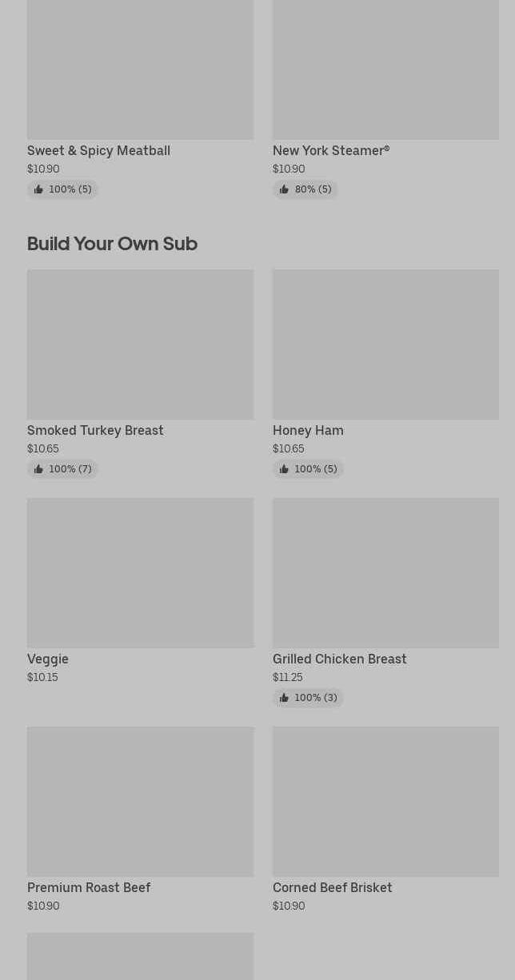Click the Veggie item name
Screen dimensions: 515x980
[x=48, y=659]
